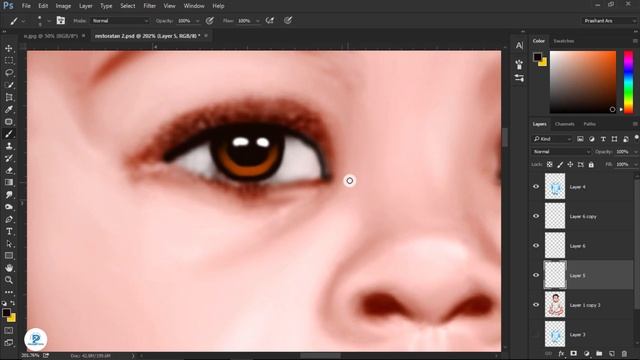Select the Quick Selection tool

(9, 85)
